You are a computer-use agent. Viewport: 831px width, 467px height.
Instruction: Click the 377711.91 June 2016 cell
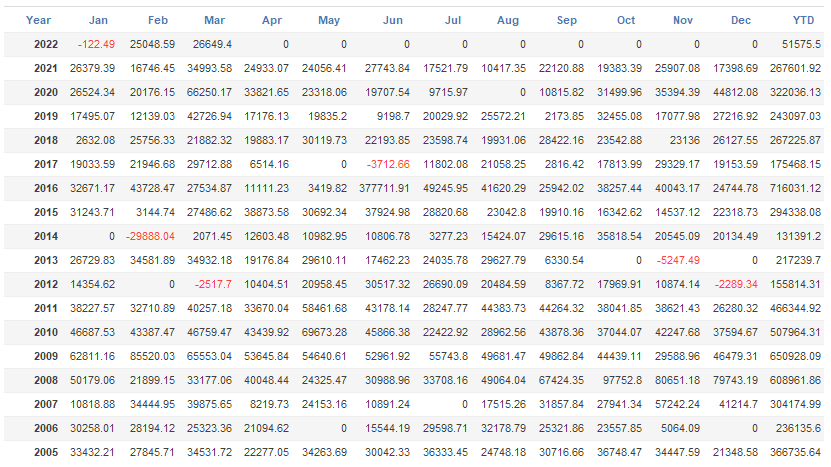[x=384, y=188]
